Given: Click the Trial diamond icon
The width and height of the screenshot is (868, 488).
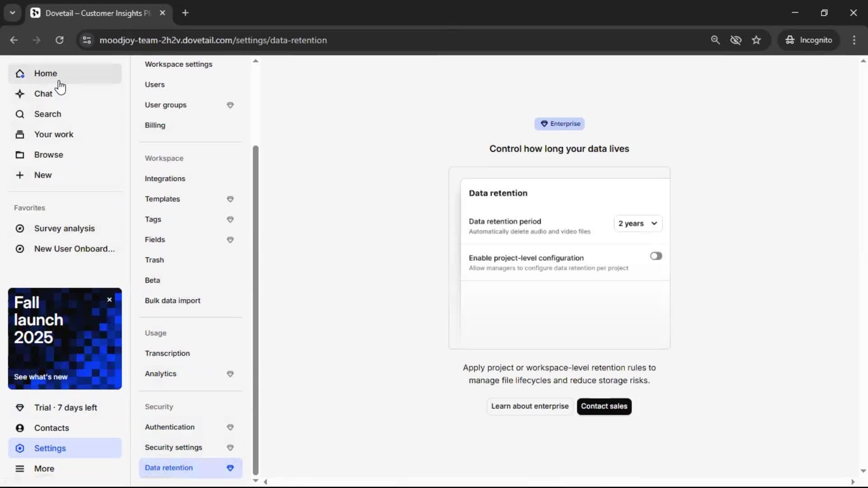Looking at the screenshot, I should [19, 408].
